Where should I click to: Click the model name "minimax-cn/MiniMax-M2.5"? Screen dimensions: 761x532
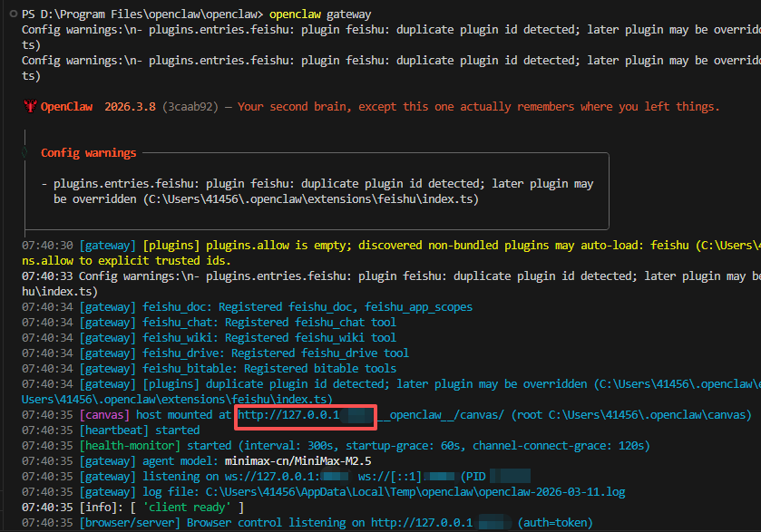pyautogui.click(x=298, y=461)
